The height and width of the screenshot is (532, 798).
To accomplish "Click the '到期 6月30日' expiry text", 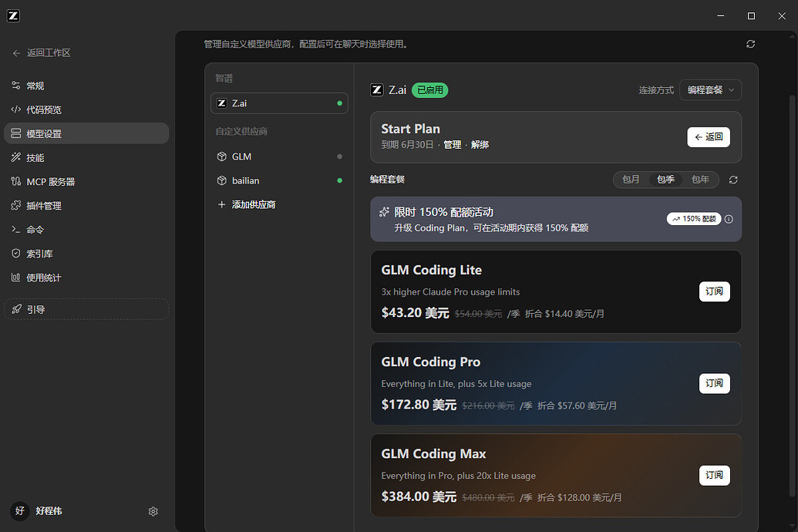I will tap(407, 145).
